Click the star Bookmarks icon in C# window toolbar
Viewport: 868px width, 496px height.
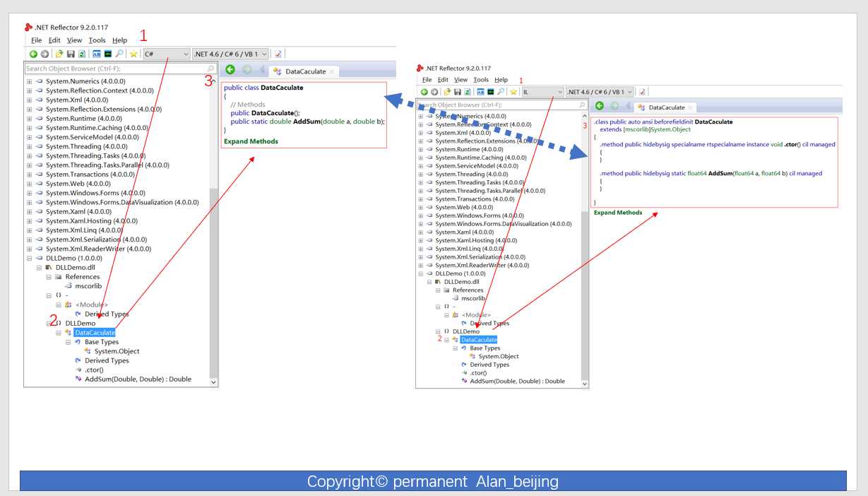coord(133,54)
